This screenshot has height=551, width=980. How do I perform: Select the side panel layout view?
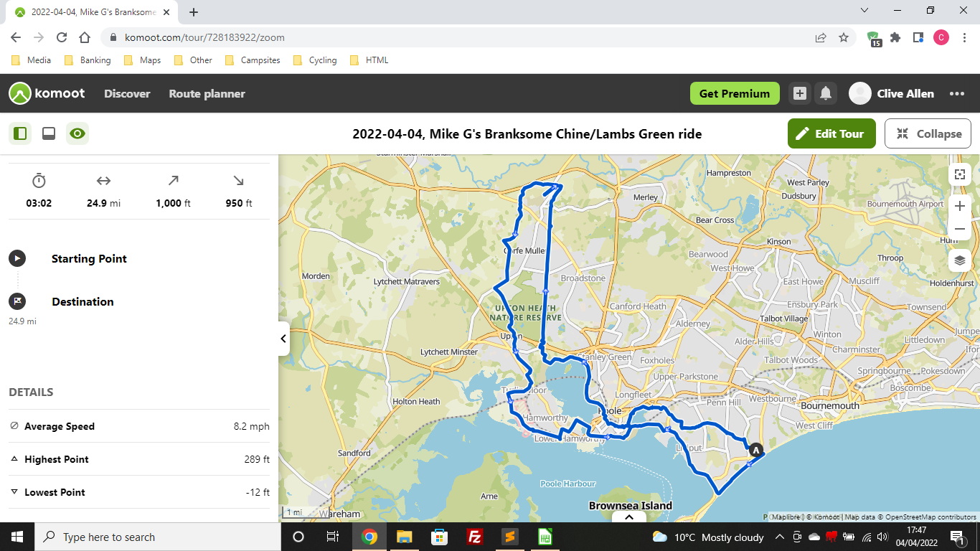pyautogui.click(x=20, y=133)
